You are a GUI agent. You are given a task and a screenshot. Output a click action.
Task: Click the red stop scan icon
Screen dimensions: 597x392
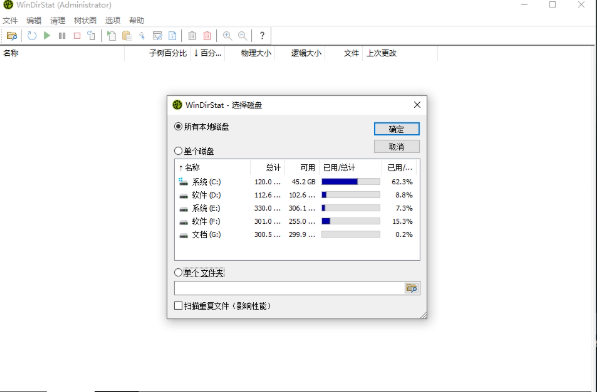coord(77,36)
